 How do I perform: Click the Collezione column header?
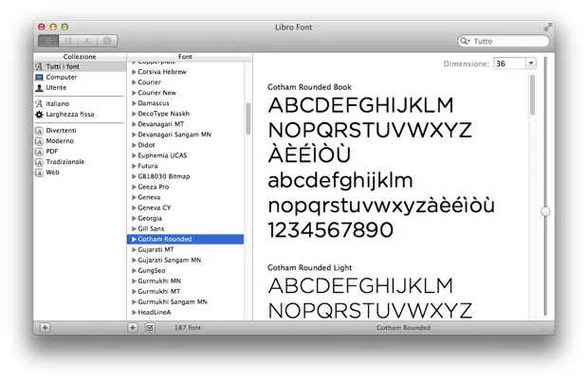pyautogui.click(x=80, y=57)
